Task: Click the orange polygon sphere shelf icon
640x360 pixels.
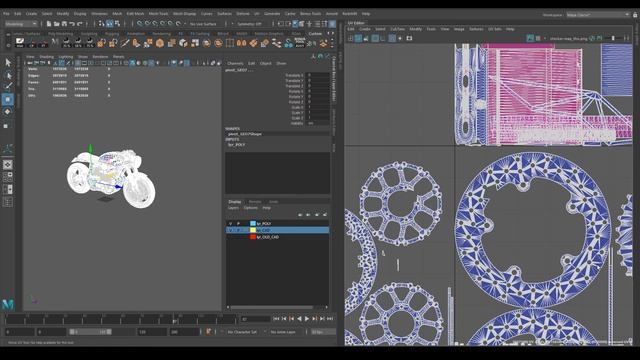Action: (160, 43)
